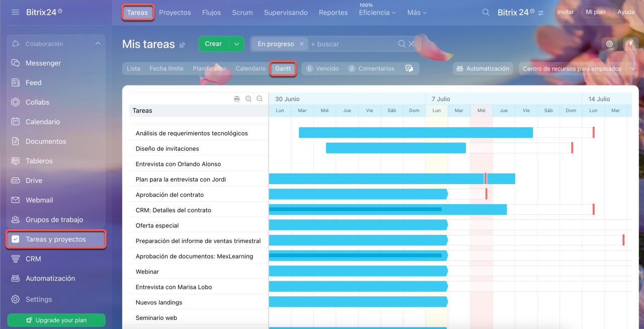The image size is (644, 329).
Task: Click the mark all comments read icon
Action: 409,68
